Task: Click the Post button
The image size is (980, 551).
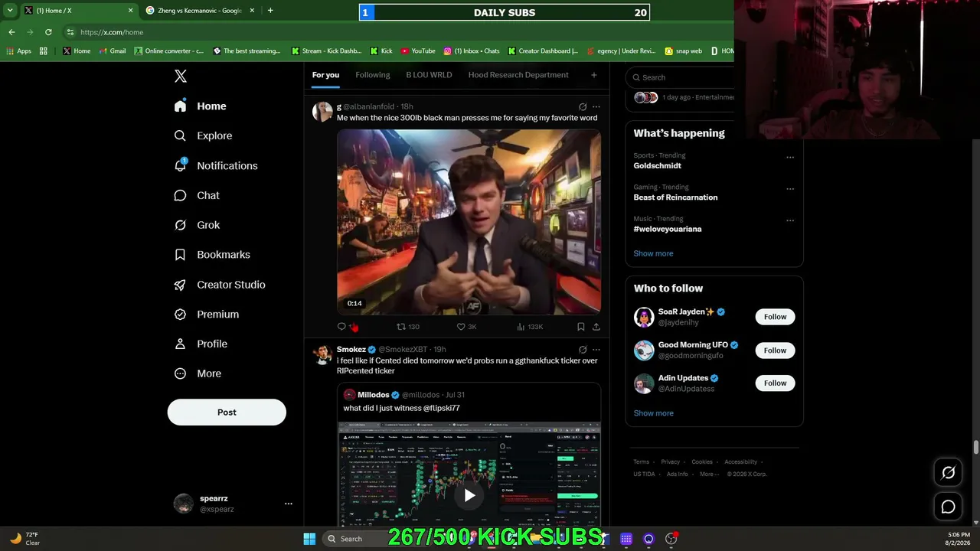Action: coord(227,412)
